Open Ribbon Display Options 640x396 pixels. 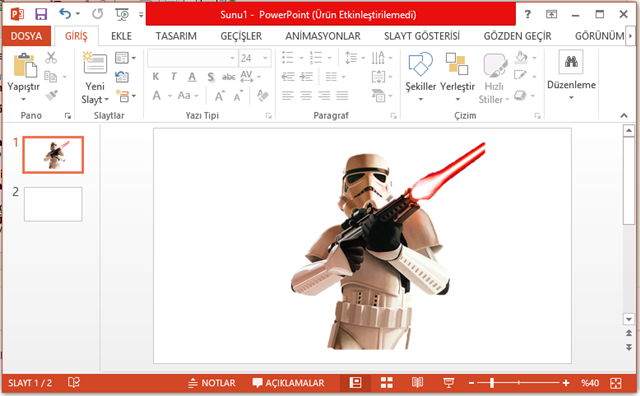tap(551, 14)
